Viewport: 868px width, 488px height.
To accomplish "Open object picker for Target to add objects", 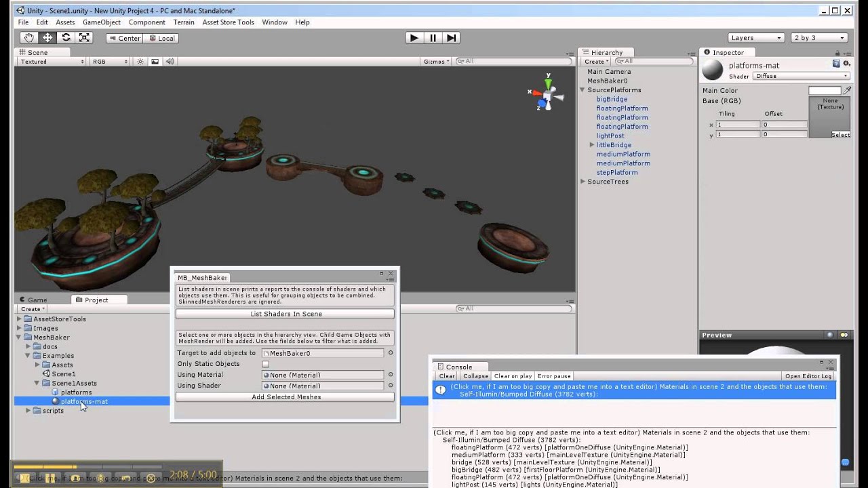I will 391,353.
